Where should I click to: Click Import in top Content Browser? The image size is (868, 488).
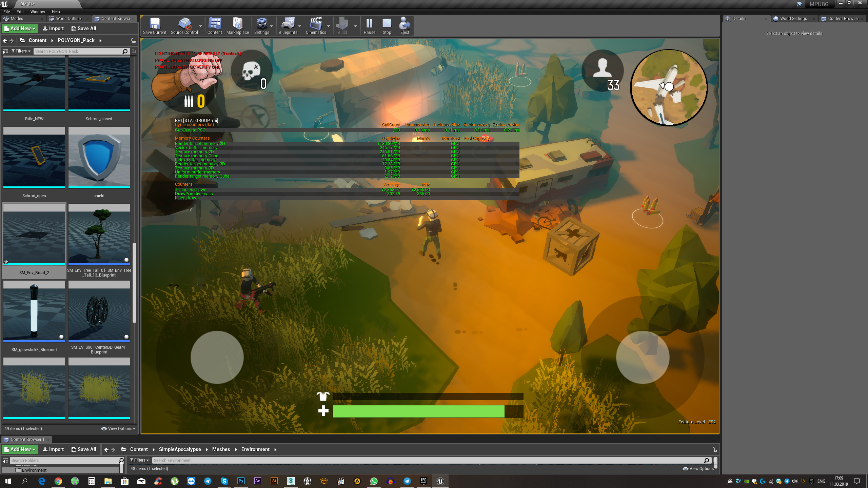pyautogui.click(x=53, y=28)
